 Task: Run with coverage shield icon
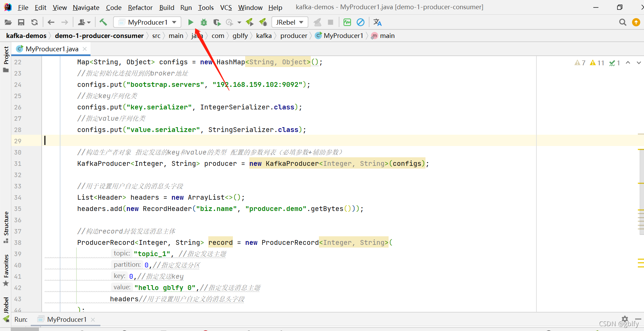coord(217,22)
